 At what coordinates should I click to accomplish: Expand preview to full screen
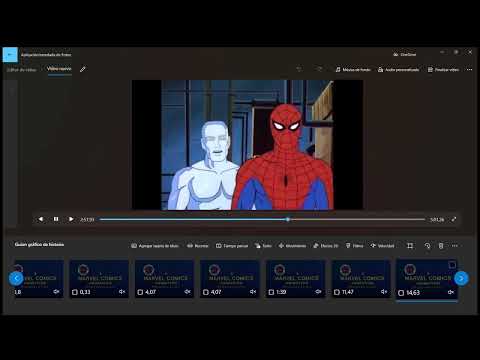coord(454,219)
